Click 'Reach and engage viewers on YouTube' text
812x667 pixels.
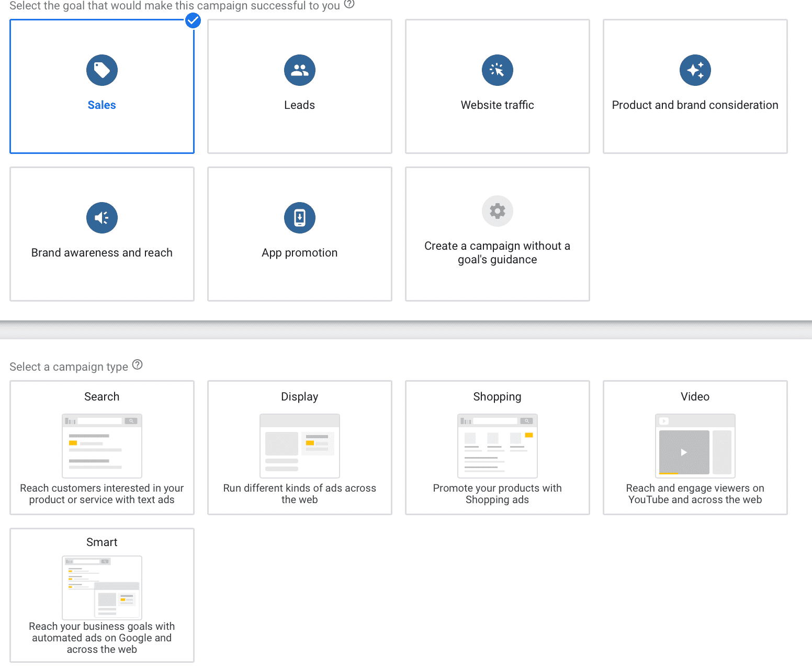[x=695, y=494]
